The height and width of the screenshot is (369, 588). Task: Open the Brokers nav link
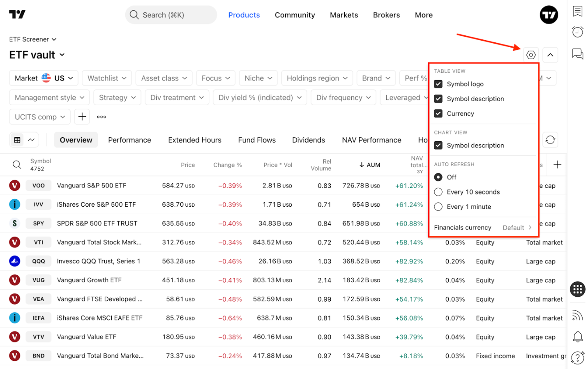(386, 15)
